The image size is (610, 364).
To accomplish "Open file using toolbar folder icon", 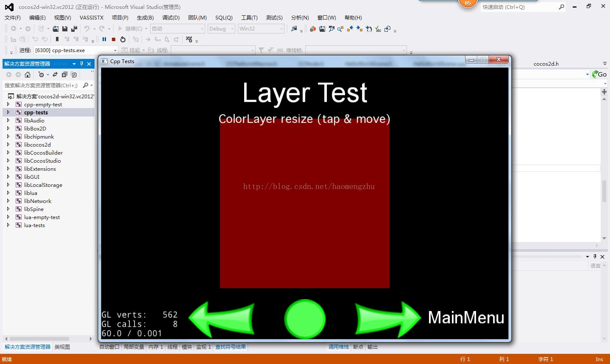I will (56, 29).
